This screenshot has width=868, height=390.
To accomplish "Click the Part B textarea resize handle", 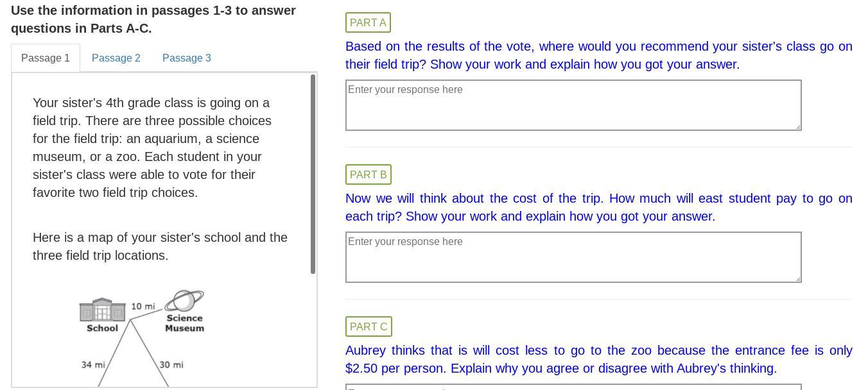I will (x=797, y=278).
